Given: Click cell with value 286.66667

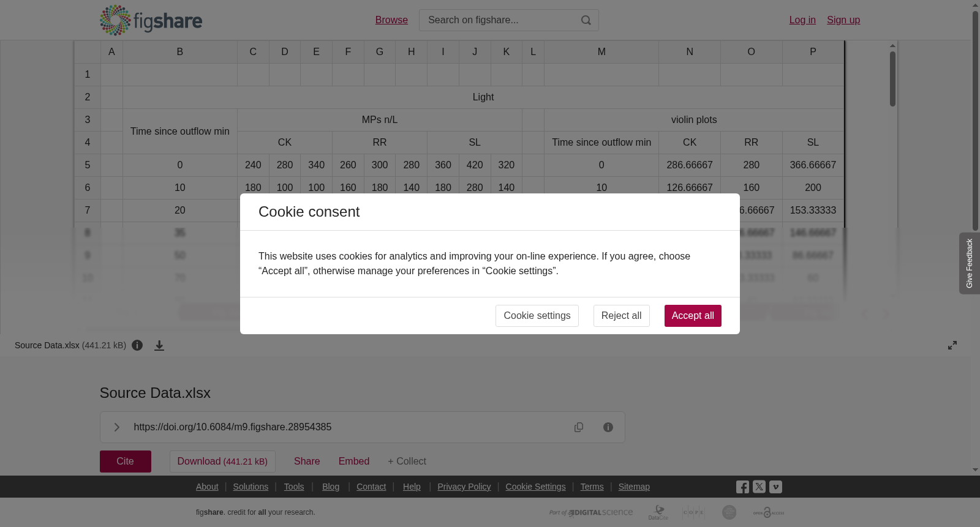Looking at the screenshot, I should [690, 165].
